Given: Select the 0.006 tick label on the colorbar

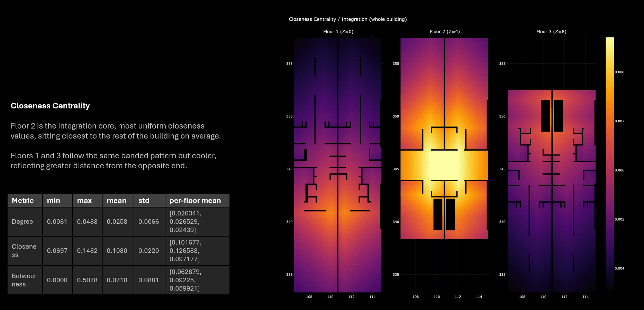Looking at the screenshot, I should (619, 170).
